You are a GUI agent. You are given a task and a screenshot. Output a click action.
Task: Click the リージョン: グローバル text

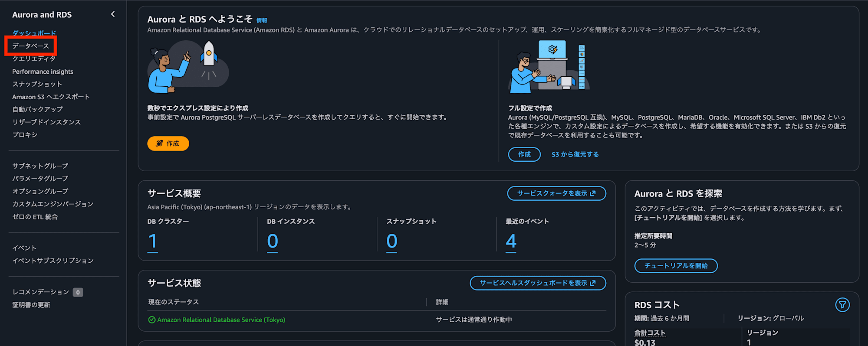pyautogui.click(x=771, y=318)
